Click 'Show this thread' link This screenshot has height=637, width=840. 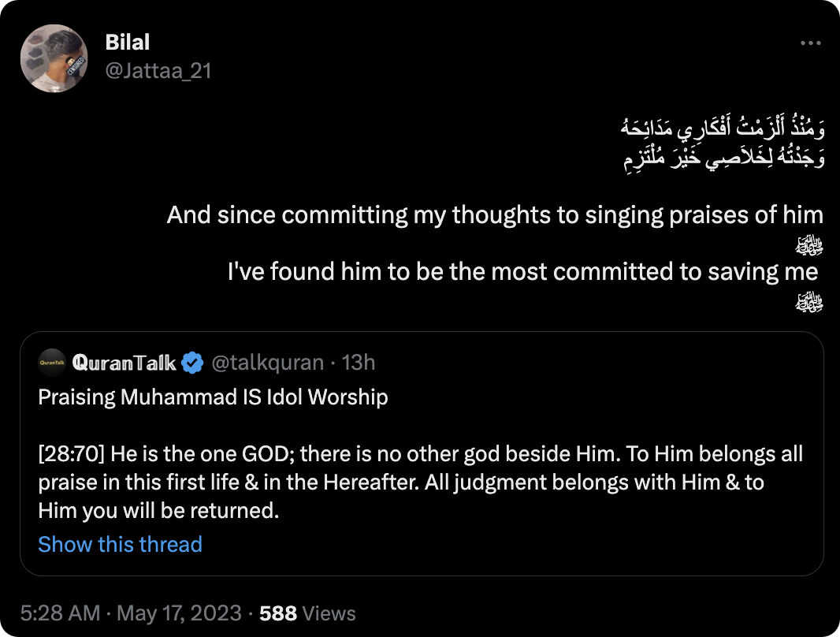coord(120,544)
